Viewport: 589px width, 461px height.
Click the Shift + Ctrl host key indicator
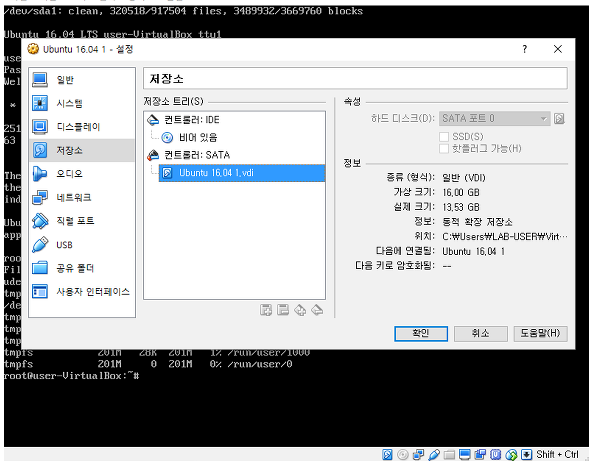tap(557, 455)
